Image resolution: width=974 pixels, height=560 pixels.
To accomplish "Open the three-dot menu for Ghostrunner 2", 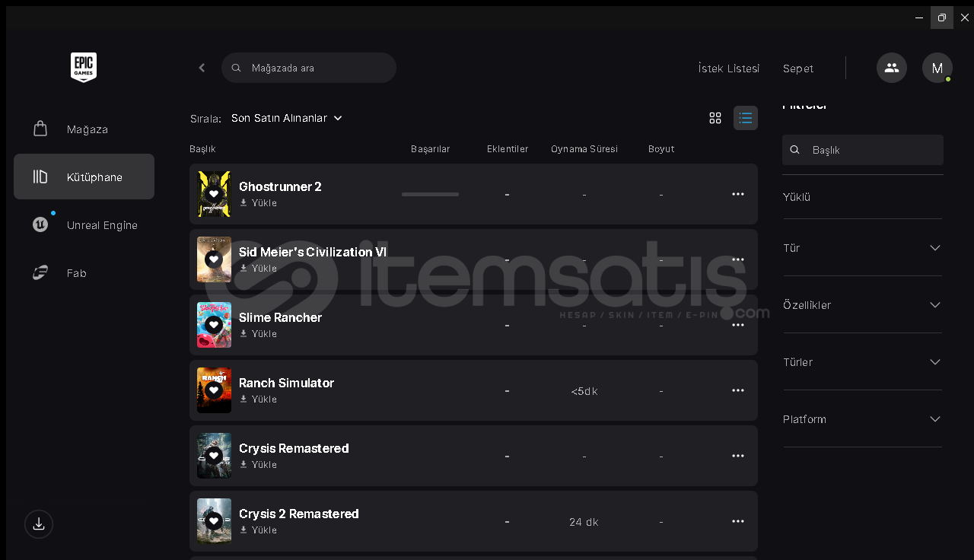I will click(738, 194).
